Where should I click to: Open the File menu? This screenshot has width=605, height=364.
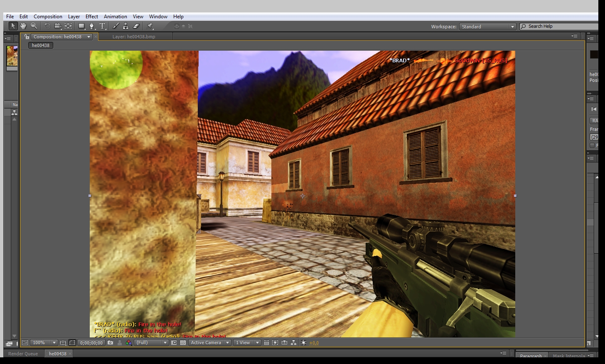(x=10, y=17)
